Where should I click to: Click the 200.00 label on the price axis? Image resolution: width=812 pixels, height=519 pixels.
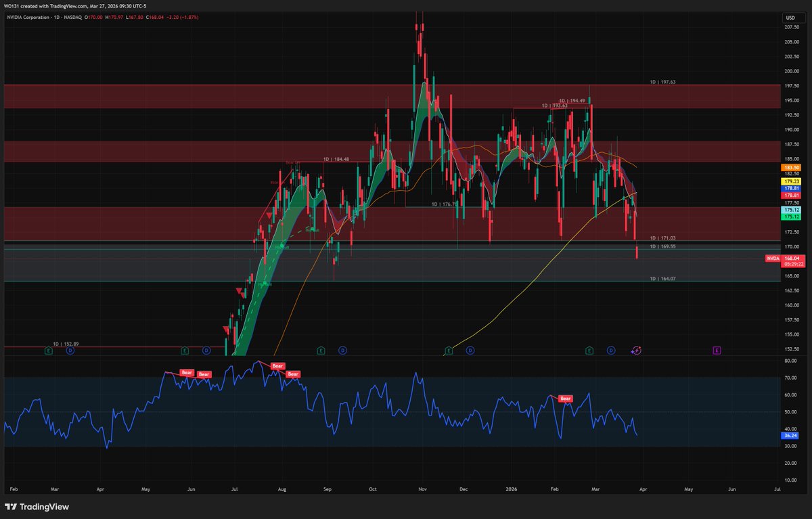pos(792,71)
